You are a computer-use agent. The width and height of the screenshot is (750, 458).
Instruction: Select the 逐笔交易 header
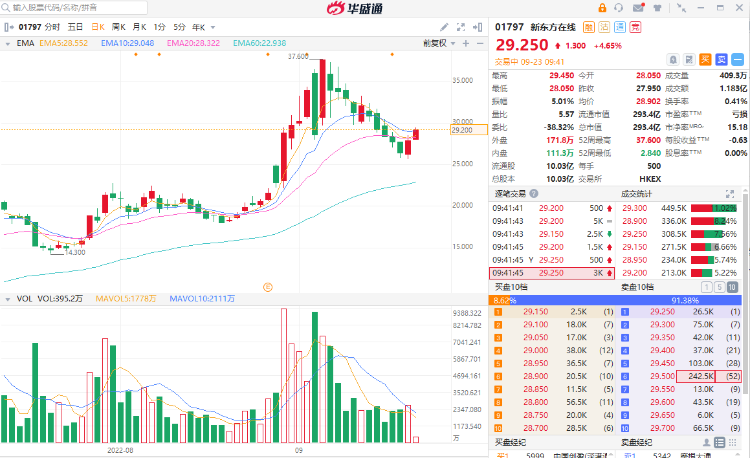[x=510, y=194]
